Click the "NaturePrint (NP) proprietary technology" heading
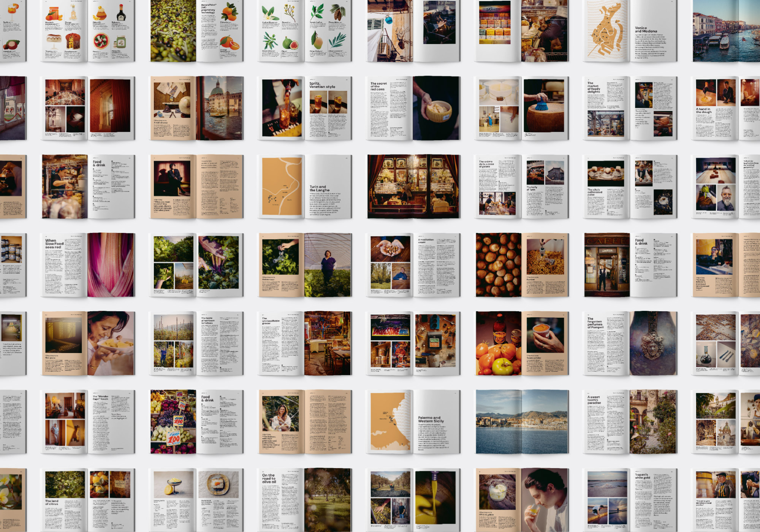This screenshot has width=760, height=532. click(x=208, y=9)
